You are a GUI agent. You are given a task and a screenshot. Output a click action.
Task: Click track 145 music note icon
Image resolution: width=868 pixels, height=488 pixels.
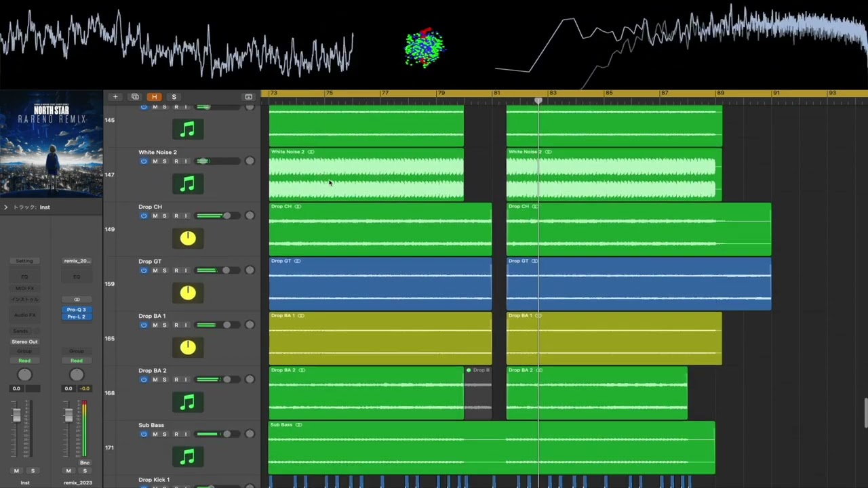pos(188,129)
